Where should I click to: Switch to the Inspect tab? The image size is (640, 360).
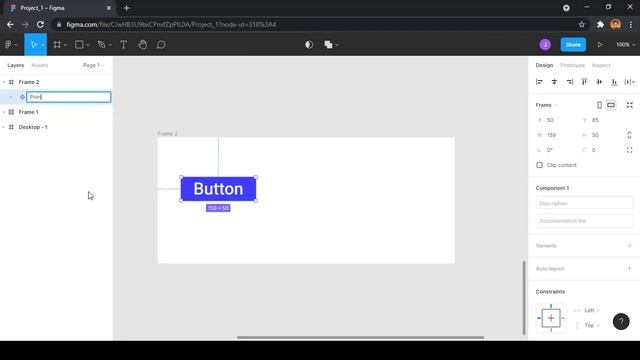pyautogui.click(x=601, y=65)
